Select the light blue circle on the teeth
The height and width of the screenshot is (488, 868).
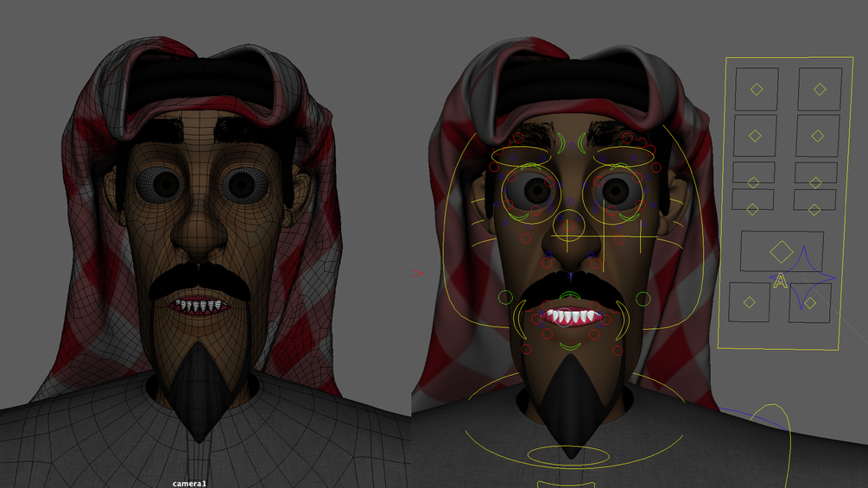(x=563, y=317)
